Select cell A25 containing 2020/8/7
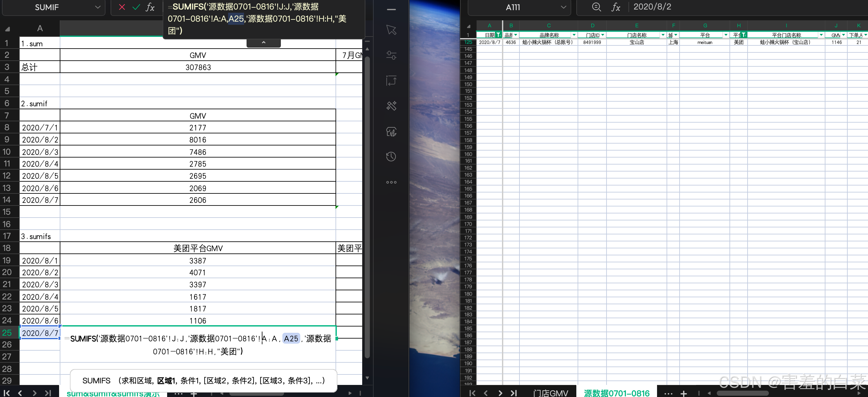The image size is (868, 397). (40, 333)
